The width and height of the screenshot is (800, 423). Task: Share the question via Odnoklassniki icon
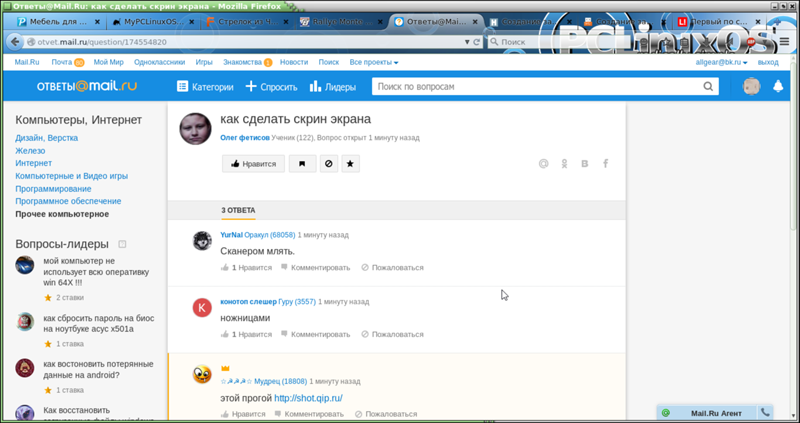point(565,163)
